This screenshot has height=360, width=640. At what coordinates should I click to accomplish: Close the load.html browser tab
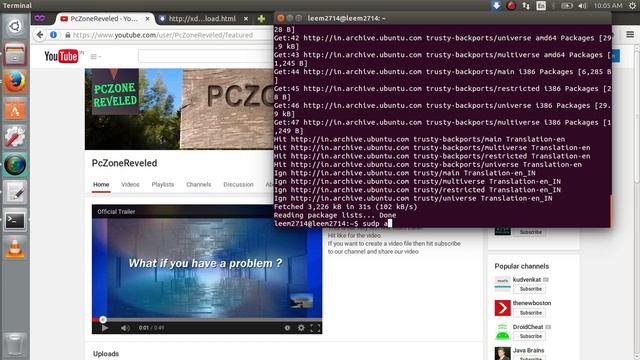[246, 19]
